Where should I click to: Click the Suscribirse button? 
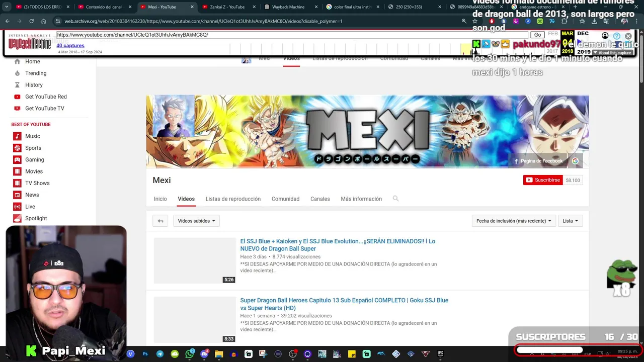(x=543, y=180)
